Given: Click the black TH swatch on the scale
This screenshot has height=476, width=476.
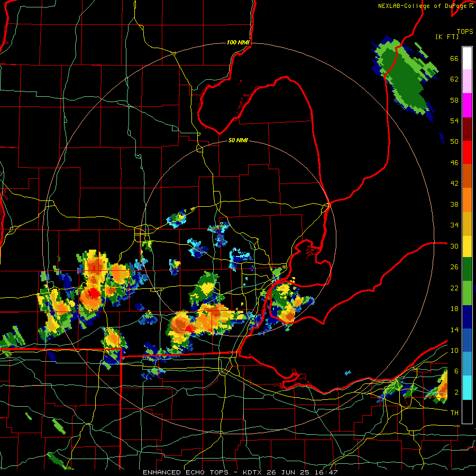Looking at the screenshot, I should point(467,411).
